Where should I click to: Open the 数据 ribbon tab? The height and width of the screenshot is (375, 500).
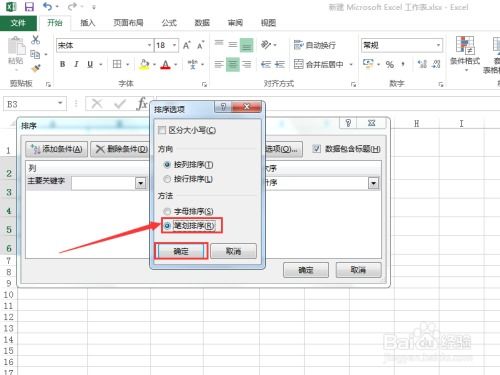point(202,23)
